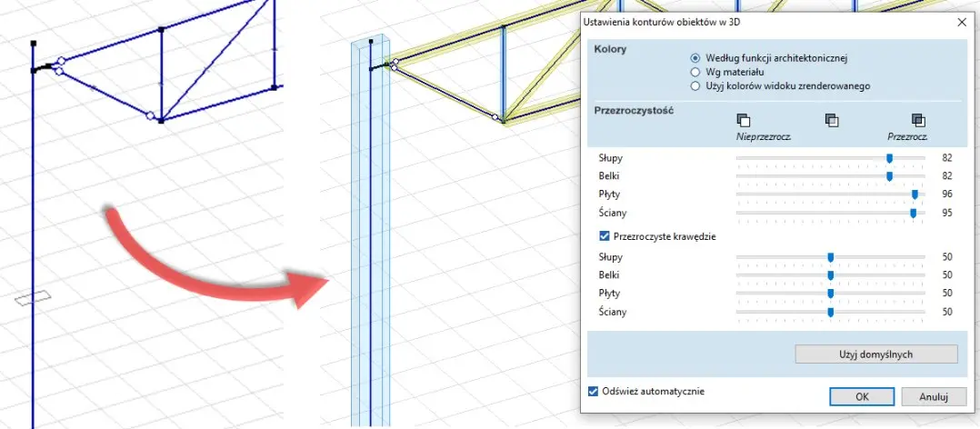The width and height of the screenshot is (980, 429).
Task: Click the opaque (Nieprzezrocz.) preset icon
Action: pyautogui.click(x=743, y=120)
